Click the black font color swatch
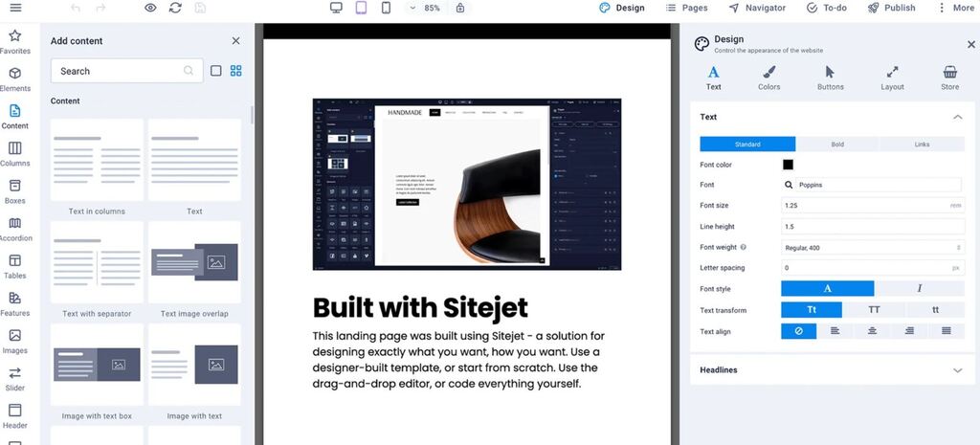Screen dimensions: 980x445 point(788,165)
